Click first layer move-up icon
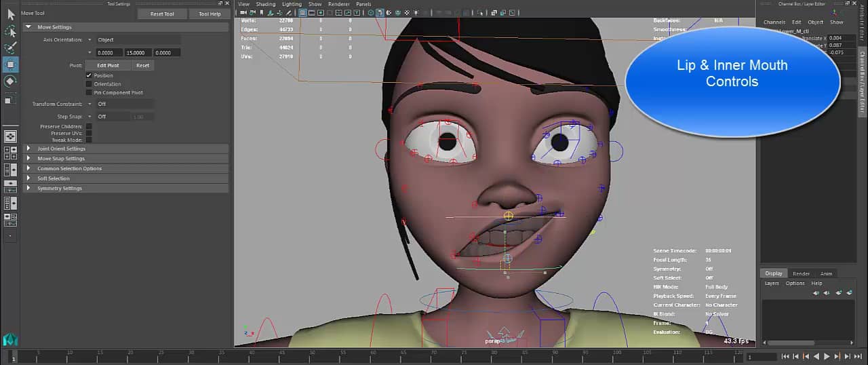Viewport: 868px width, 365px height. coord(816,293)
